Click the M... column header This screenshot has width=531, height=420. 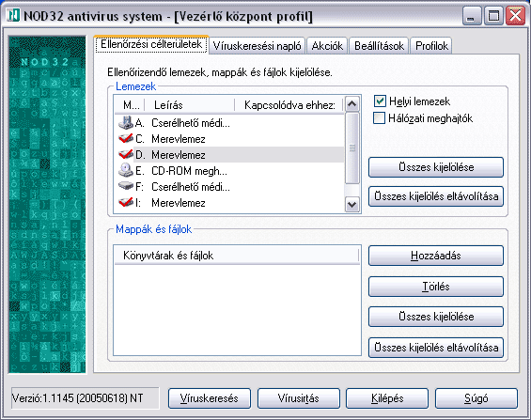click(130, 105)
